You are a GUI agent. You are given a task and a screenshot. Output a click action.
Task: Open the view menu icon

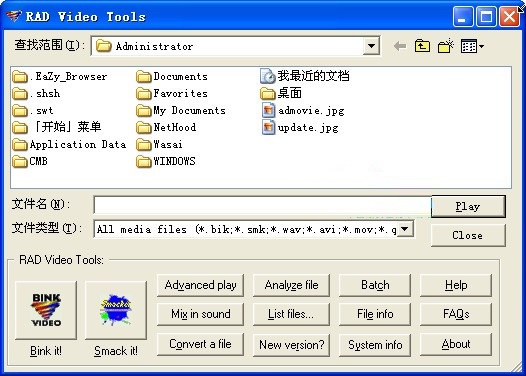[x=472, y=46]
